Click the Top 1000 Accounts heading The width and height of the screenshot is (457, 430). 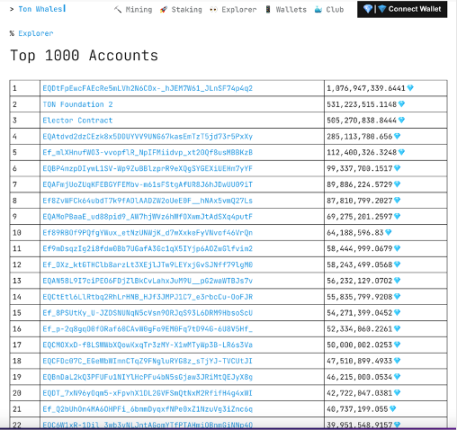click(x=84, y=55)
